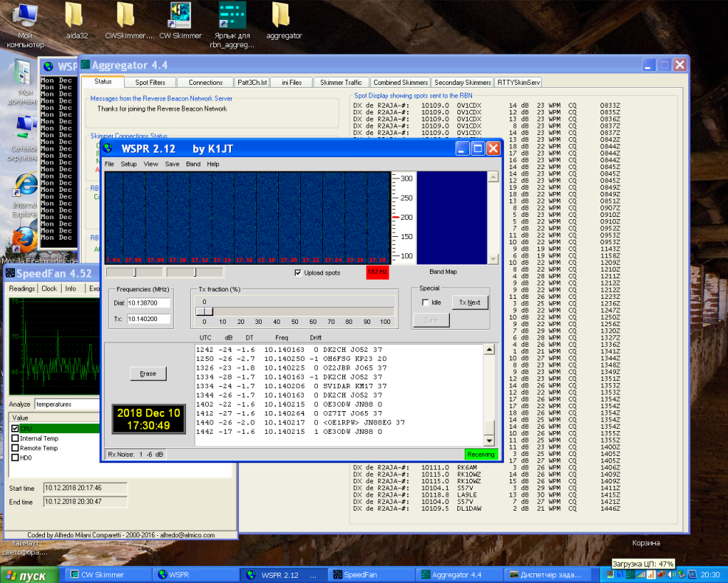Click the Dial frequency input field
The width and height of the screenshot is (728, 583).
click(x=149, y=303)
